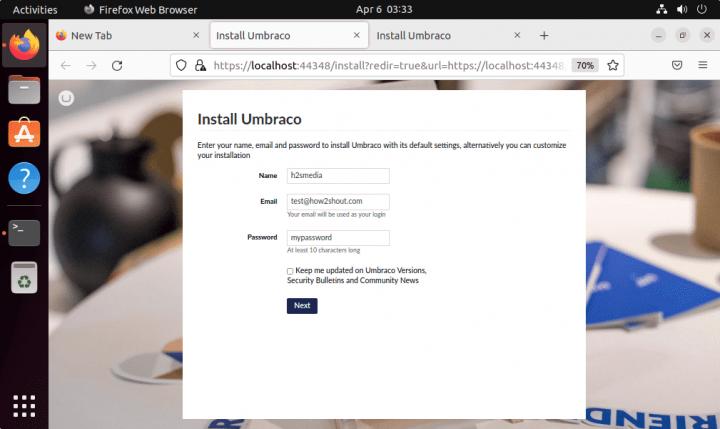The height and width of the screenshot is (429, 720).
Task: Click the Next button
Action: point(302,305)
